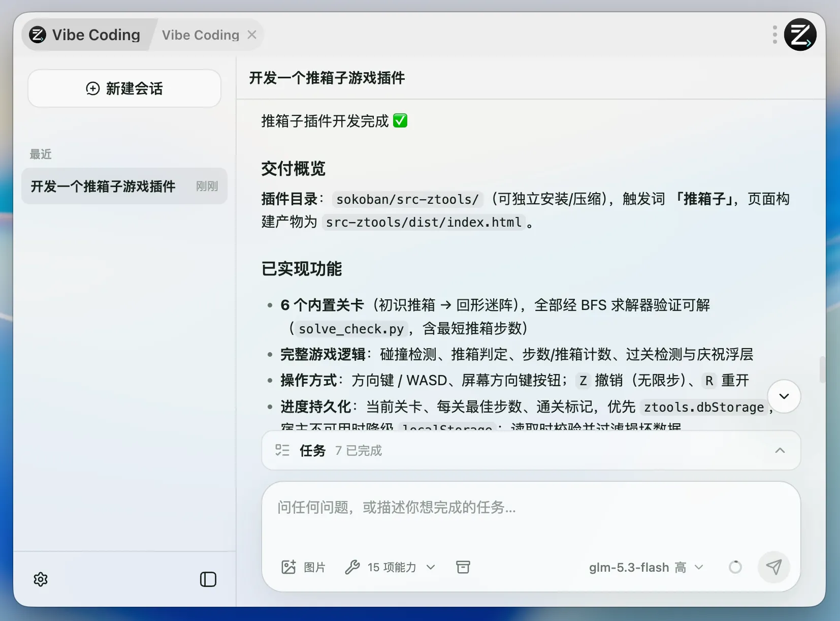
Task: Click the 7 已完成 task count
Action: tap(359, 451)
